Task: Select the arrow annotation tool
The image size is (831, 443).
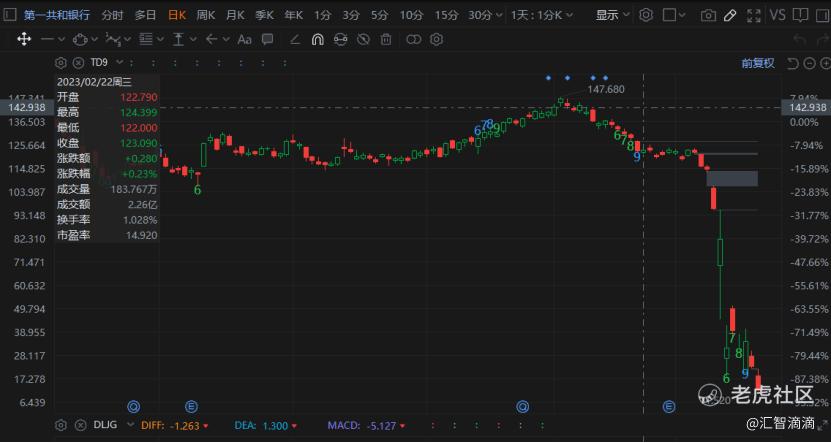Action: click(212, 39)
